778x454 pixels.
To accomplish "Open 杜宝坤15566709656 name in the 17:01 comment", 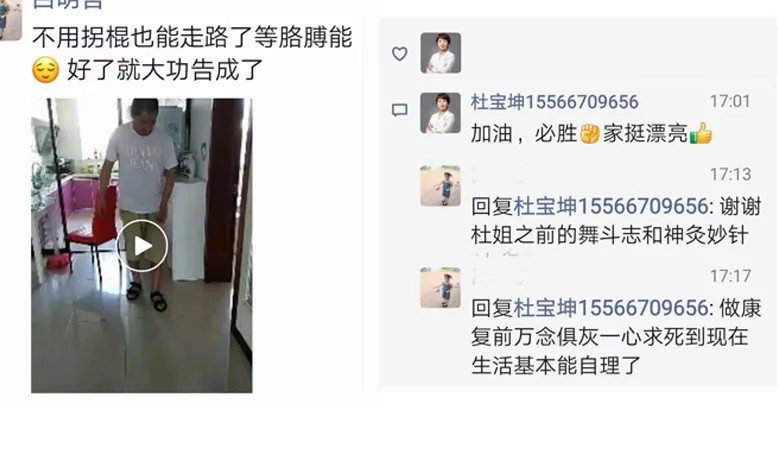I will (554, 102).
